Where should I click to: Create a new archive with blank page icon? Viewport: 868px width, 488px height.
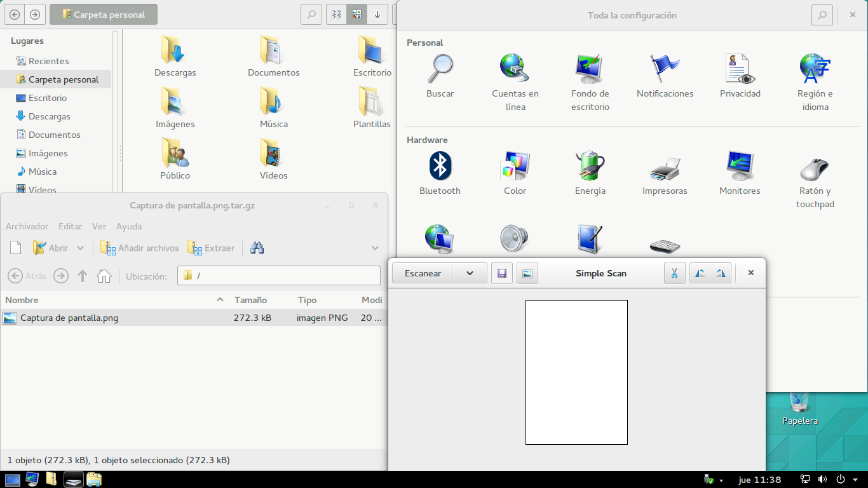coord(17,248)
